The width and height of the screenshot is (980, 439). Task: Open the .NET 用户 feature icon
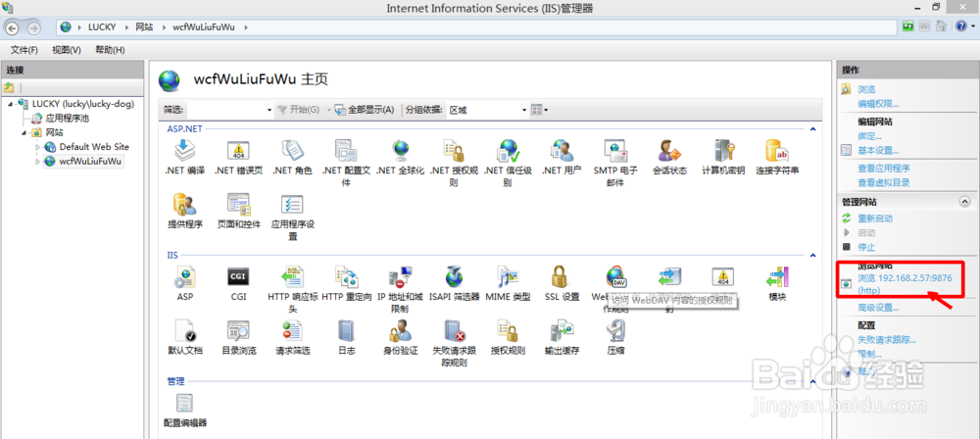[562, 151]
